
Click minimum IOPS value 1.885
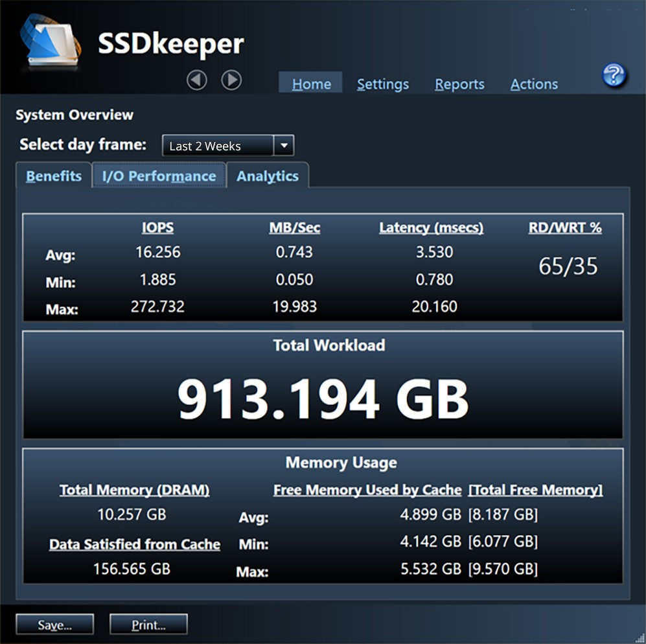[158, 279]
